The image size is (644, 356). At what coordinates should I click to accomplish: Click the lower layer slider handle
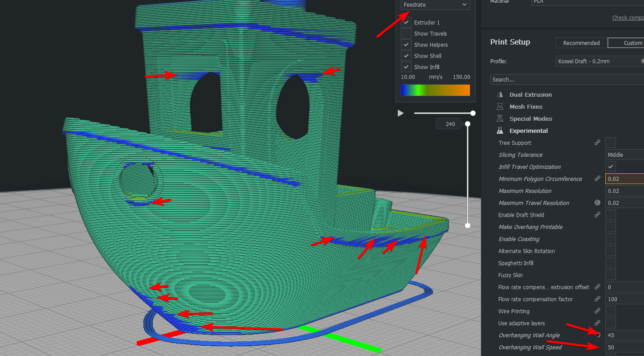(x=468, y=225)
